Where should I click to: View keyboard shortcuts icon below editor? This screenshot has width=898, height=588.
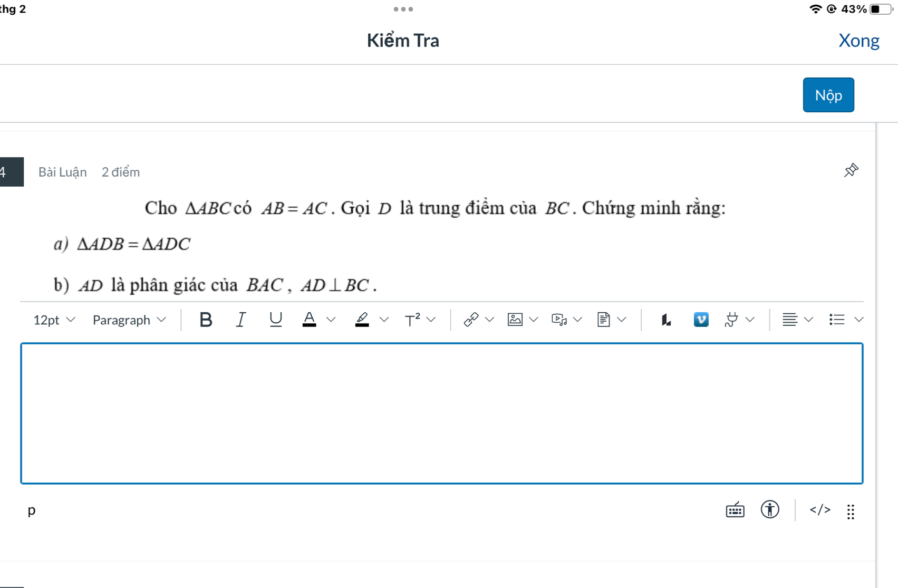coord(735,510)
